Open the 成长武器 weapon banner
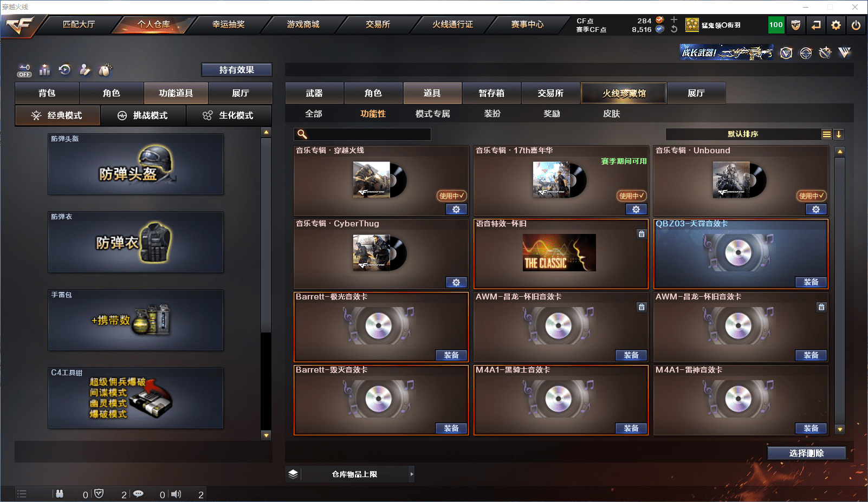 (x=727, y=53)
